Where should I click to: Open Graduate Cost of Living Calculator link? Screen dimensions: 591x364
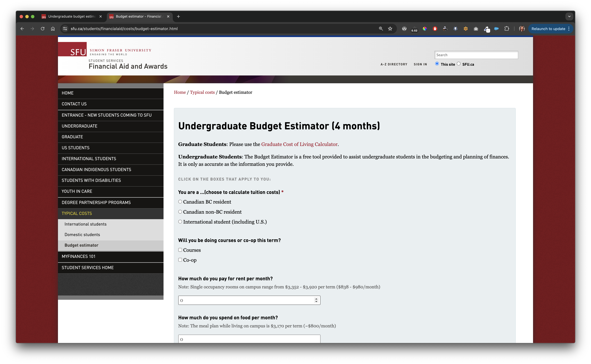299,144
